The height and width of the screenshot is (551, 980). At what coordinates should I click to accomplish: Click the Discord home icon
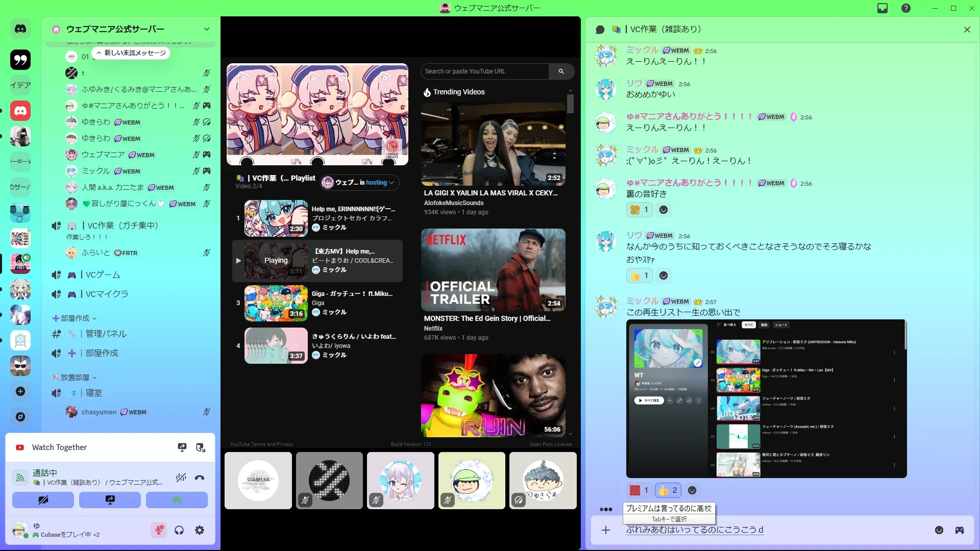point(20,29)
